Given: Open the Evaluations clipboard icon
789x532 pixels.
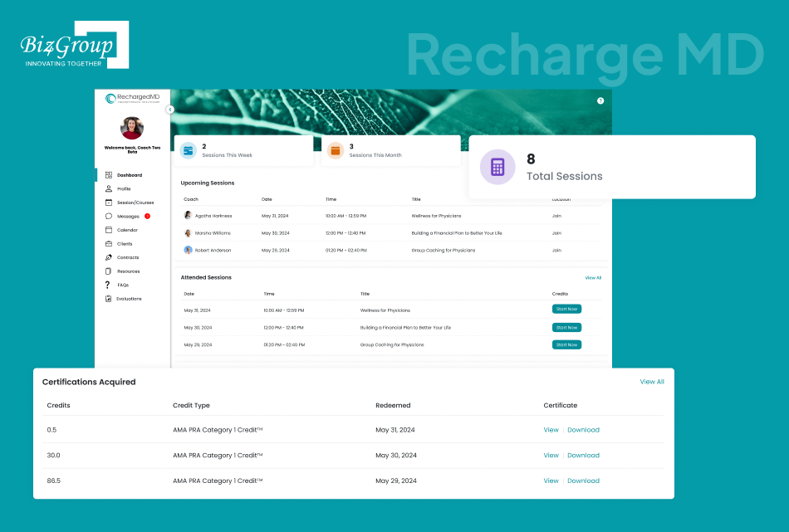Looking at the screenshot, I should point(108,298).
